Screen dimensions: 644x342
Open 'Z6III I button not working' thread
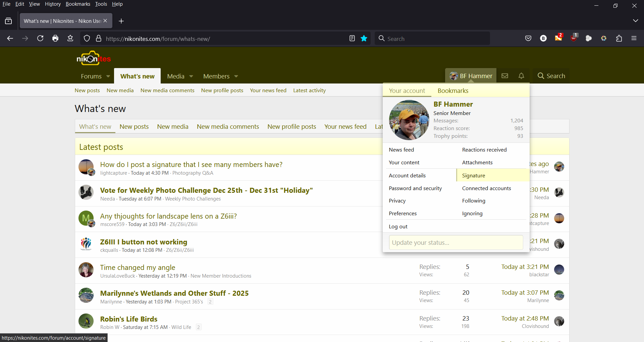tap(144, 242)
